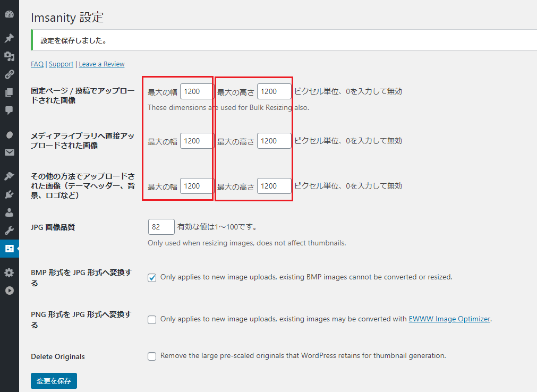
Task: Open the Leave a Review link
Action: point(101,64)
